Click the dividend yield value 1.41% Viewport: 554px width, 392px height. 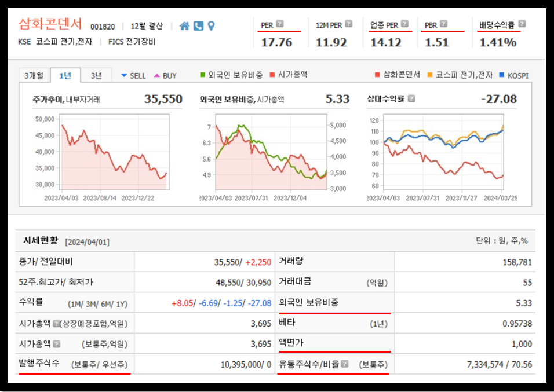point(498,42)
